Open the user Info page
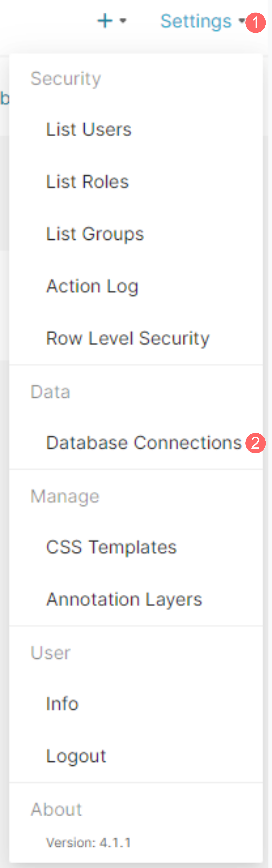The width and height of the screenshot is (272, 868). (62, 704)
